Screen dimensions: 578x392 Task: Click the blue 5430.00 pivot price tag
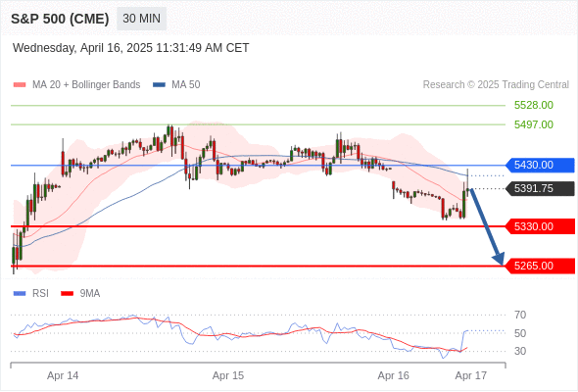click(540, 166)
